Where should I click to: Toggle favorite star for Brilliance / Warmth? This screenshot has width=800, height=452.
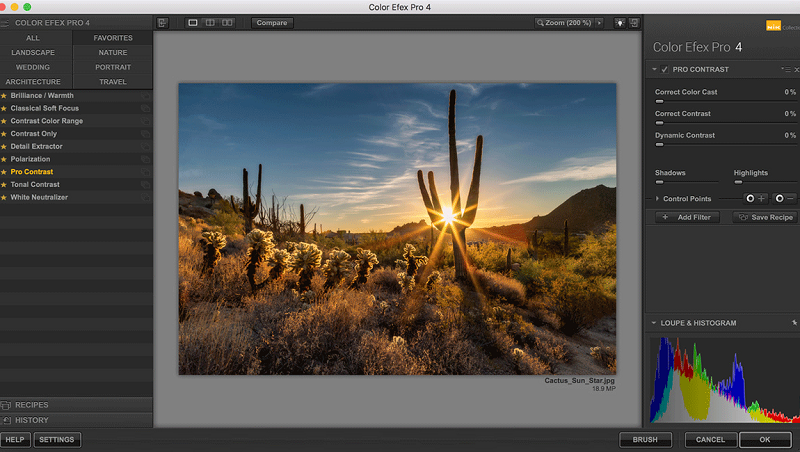click(x=4, y=95)
